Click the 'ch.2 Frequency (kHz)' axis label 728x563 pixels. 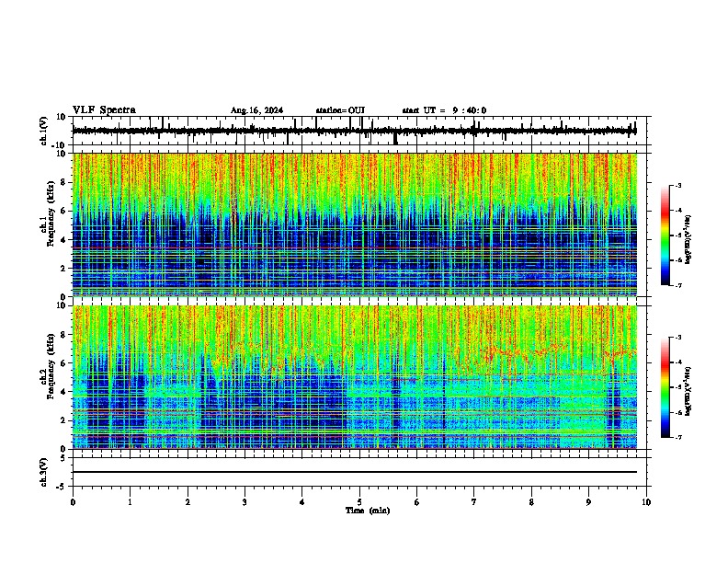[x=48, y=366]
